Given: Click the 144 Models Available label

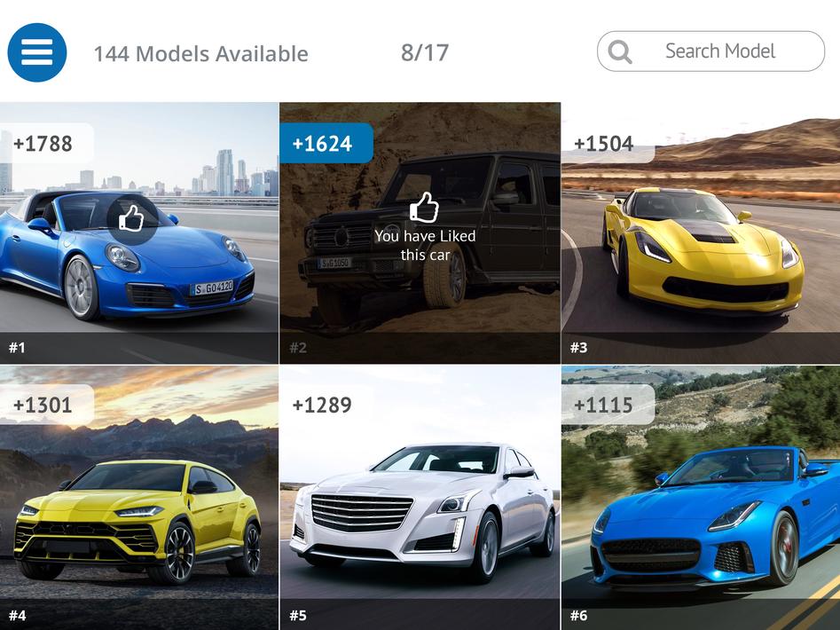Looking at the screenshot, I should pyautogui.click(x=200, y=53).
